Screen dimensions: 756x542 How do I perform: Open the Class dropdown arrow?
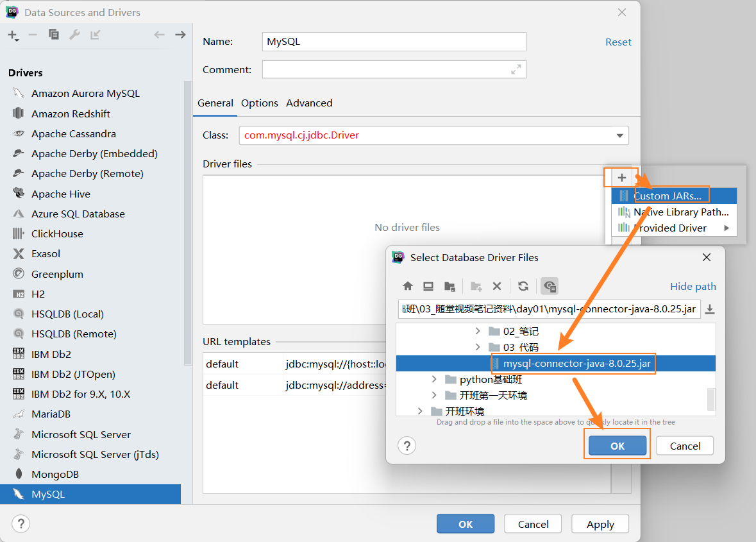[x=620, y=135]
